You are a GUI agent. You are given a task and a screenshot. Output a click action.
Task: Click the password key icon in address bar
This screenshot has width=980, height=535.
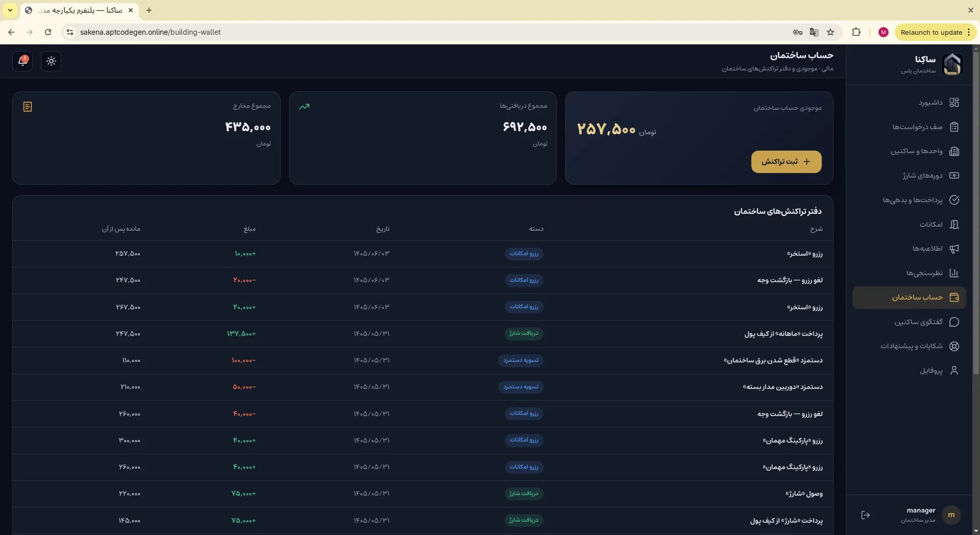pyautogui.click(x=797, y=32)
